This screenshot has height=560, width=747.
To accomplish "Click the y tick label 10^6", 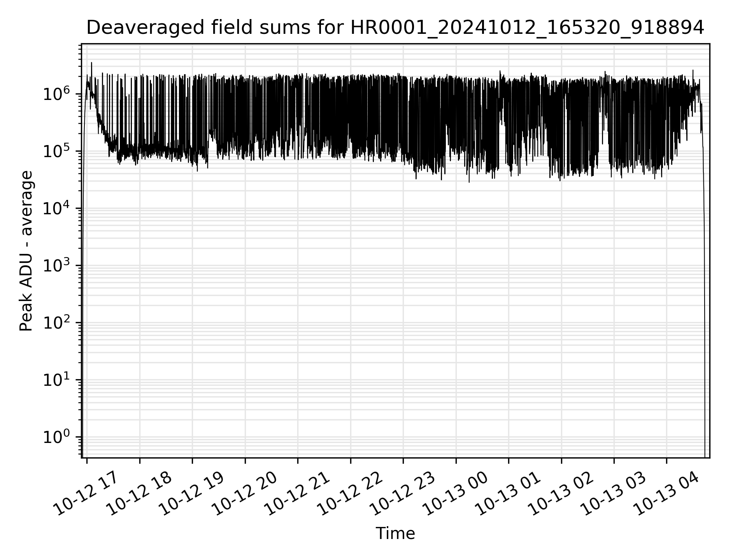I will (56, 94).
